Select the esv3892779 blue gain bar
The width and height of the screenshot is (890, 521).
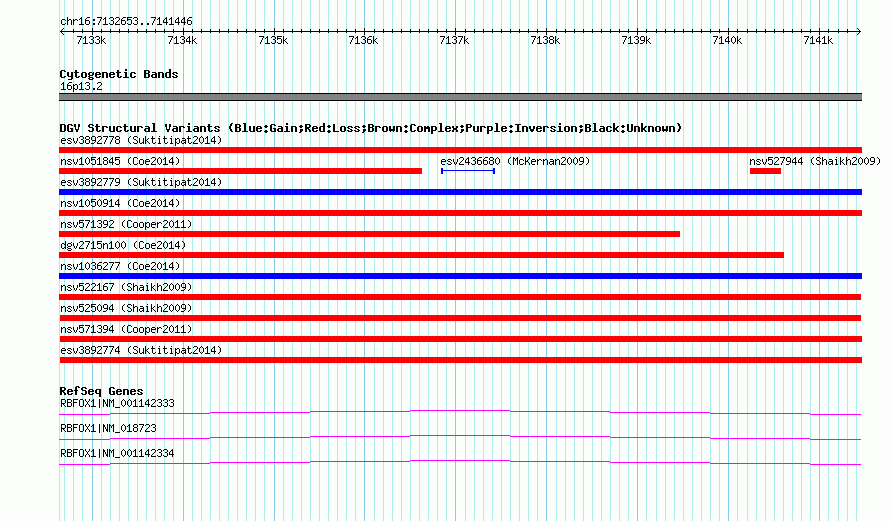coord(460,192)
